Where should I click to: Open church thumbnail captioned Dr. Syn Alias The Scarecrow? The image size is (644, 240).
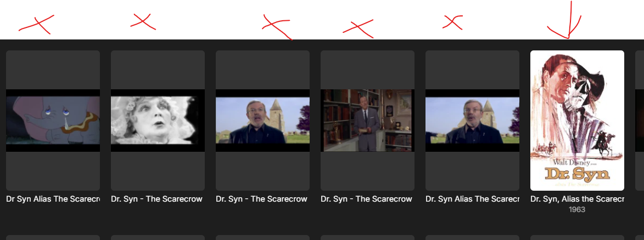[x=472, y=120]
